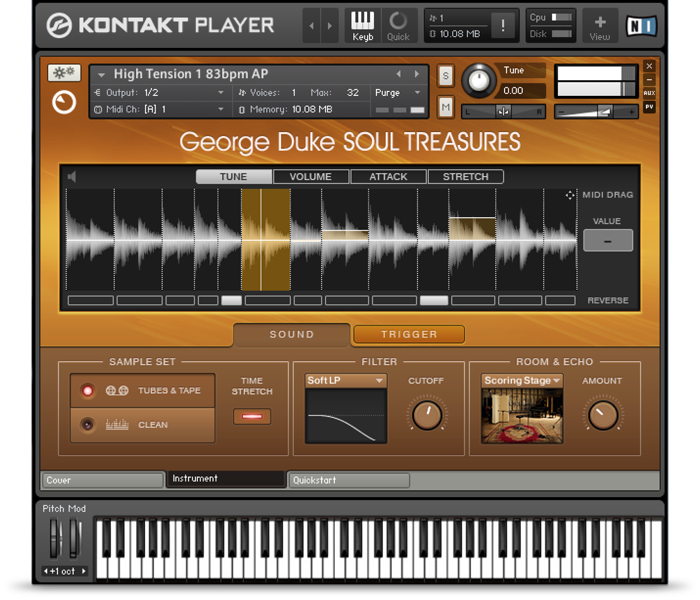
Task: Select the STRETCH tab
Action: (x=465, y=177)
